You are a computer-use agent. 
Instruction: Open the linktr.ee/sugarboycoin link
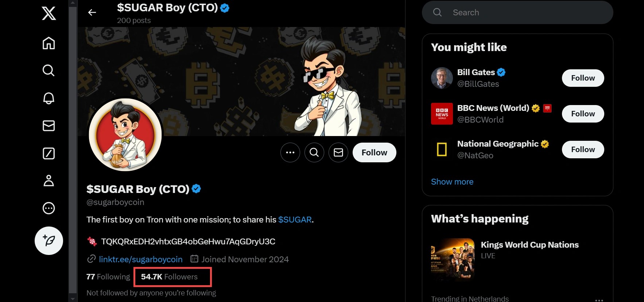[141, 259]
